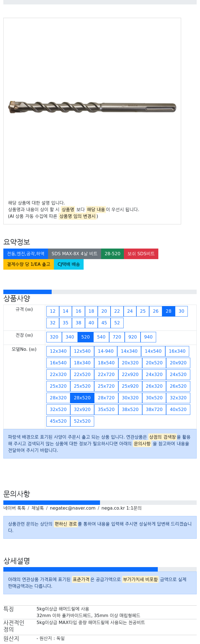Click the negatec@naver.com email link

point(72,508)
